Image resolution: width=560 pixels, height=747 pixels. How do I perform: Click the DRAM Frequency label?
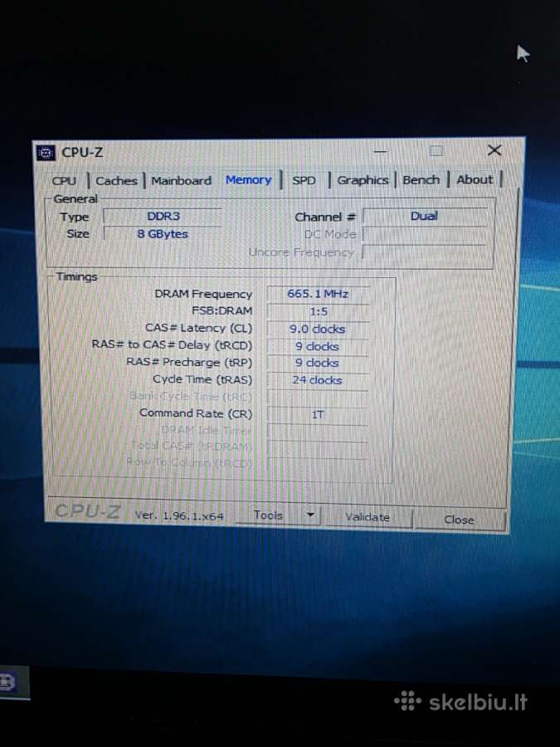(203, 294)
